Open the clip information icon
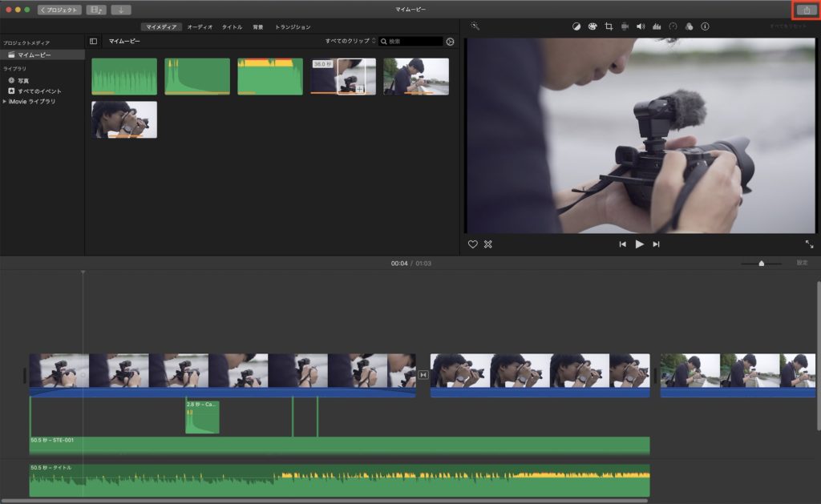The image size is (821, 504). 705,26
